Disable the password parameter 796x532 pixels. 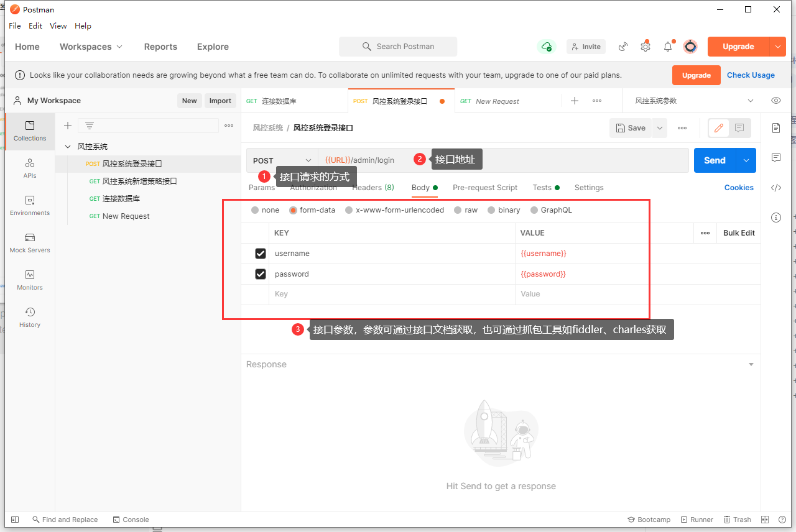tap(260, 273)
